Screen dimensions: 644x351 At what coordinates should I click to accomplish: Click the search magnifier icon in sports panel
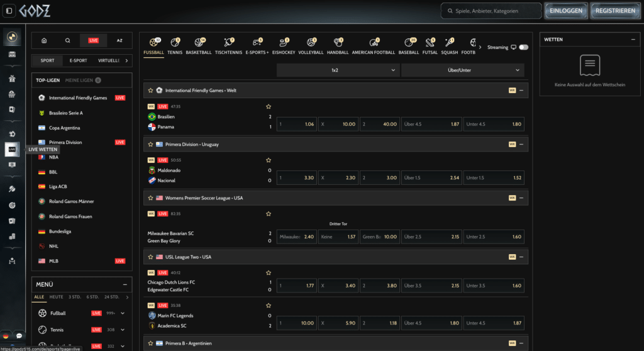(x=67, y=40)
